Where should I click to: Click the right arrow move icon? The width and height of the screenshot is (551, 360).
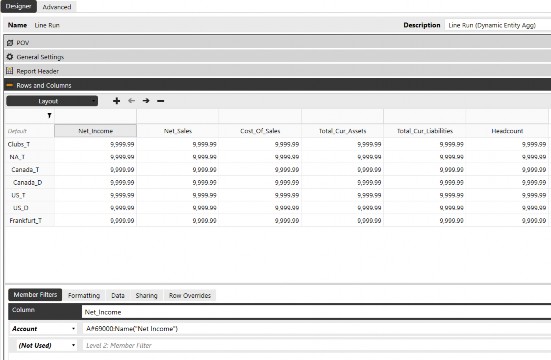coord(146,101)
